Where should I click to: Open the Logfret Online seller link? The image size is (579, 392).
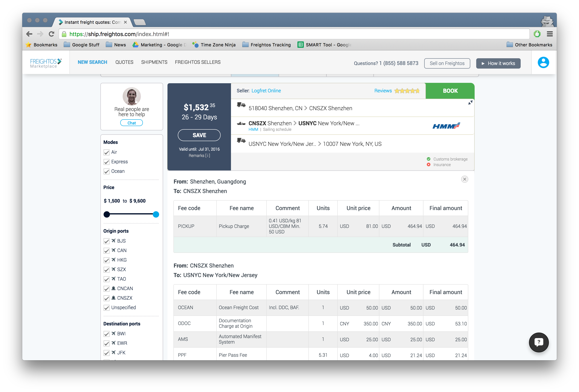click(x=266, y=91)
